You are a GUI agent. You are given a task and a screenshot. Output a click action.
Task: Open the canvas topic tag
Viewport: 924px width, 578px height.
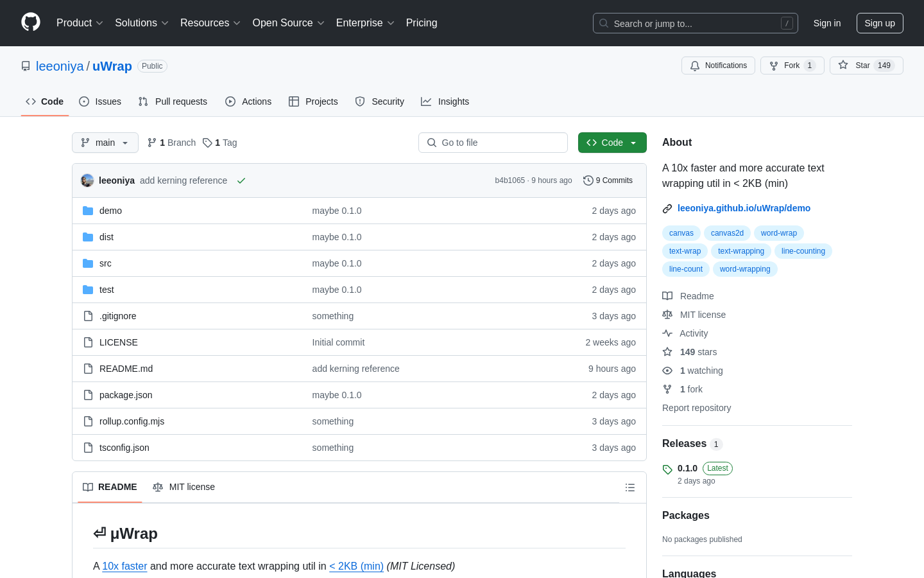(681, 233)
